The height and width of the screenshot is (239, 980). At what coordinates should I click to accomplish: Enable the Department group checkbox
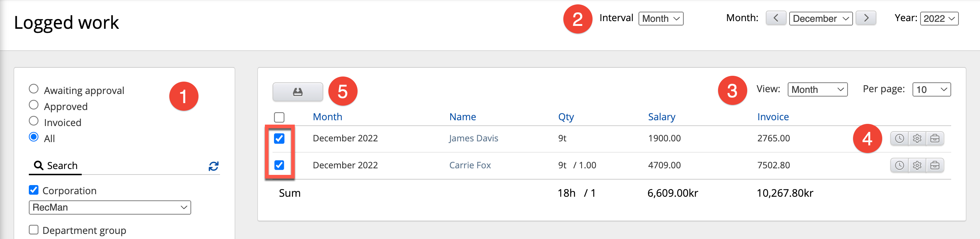coord(34,230)
